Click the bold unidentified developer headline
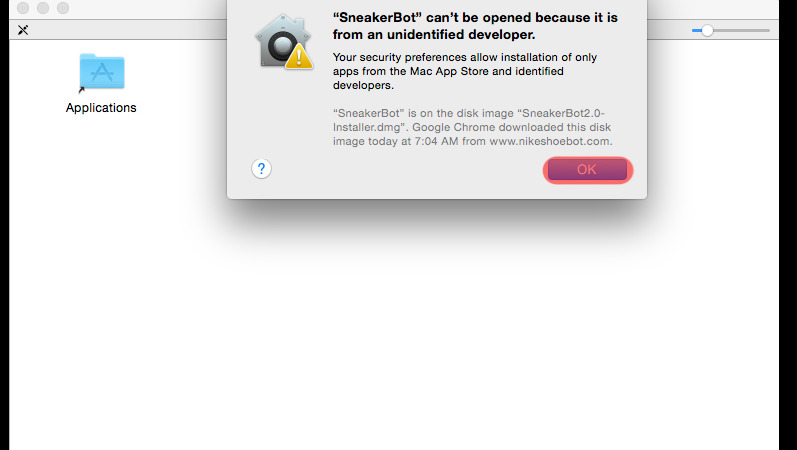Image resolution: width=797 pixels, height=450 pixels. (x=475, y=26)
